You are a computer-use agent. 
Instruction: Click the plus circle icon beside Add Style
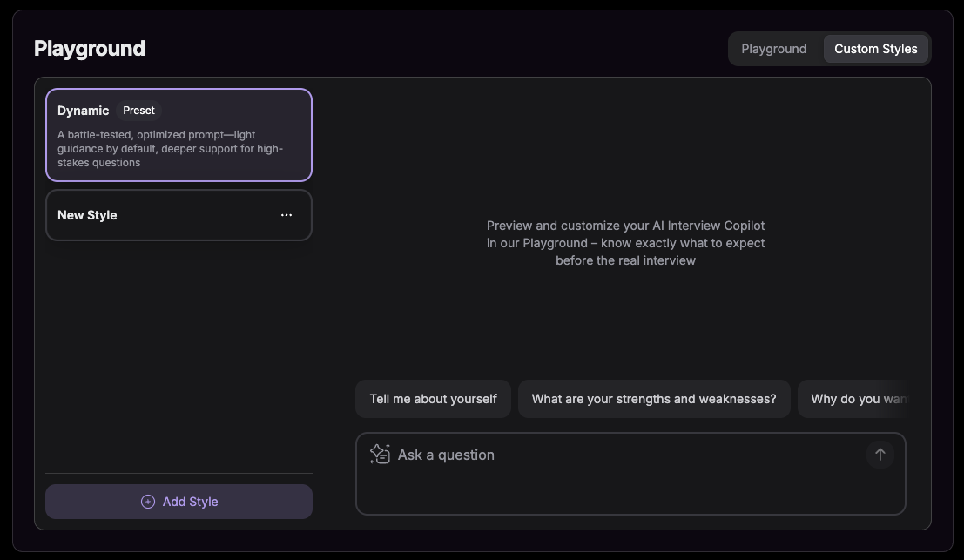click(148, 502)
